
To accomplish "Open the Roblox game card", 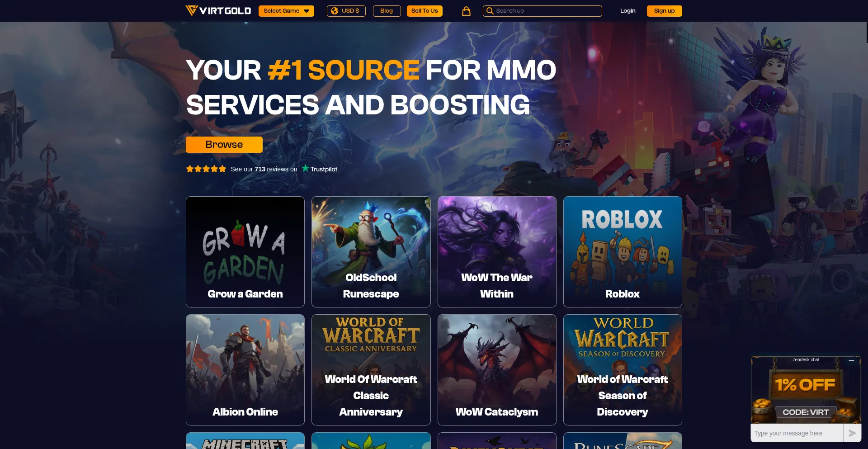I will click(x=623, y=252).
